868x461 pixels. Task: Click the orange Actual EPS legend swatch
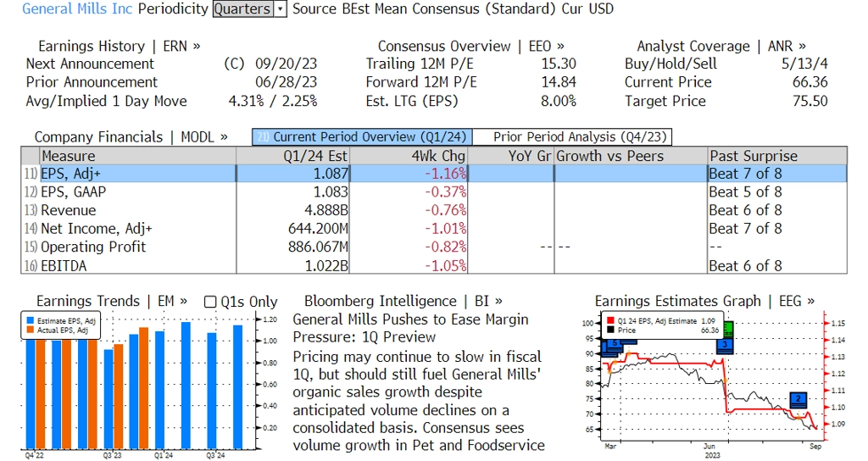[x=31, y=330]
